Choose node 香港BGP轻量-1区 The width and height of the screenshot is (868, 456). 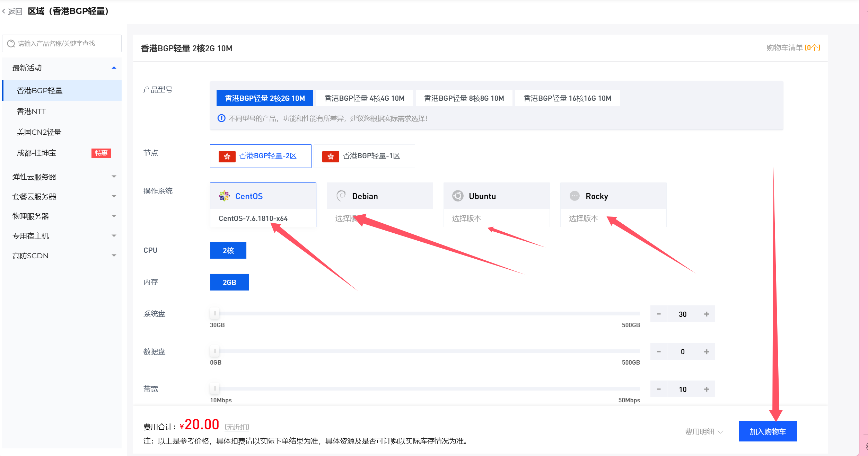(364, 156)
